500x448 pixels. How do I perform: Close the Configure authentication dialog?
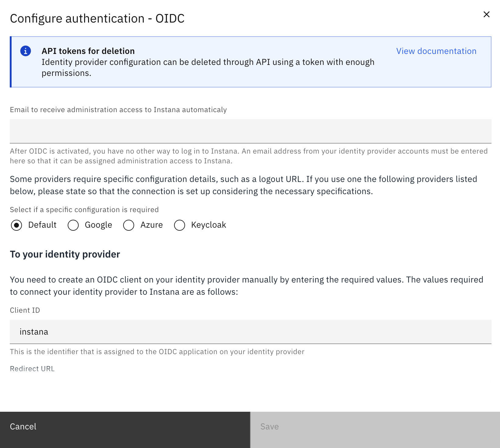pos(486,14)
